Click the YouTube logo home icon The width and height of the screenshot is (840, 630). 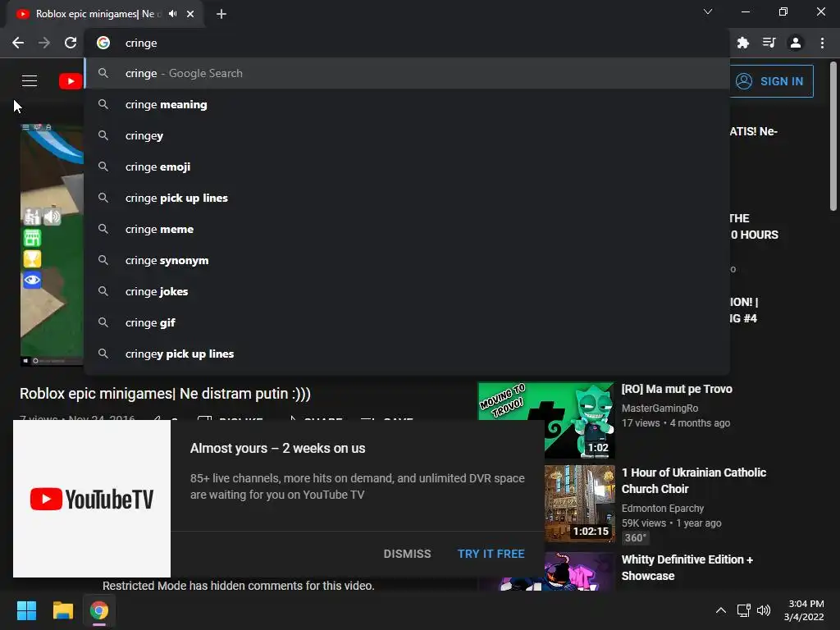point(71,81)
